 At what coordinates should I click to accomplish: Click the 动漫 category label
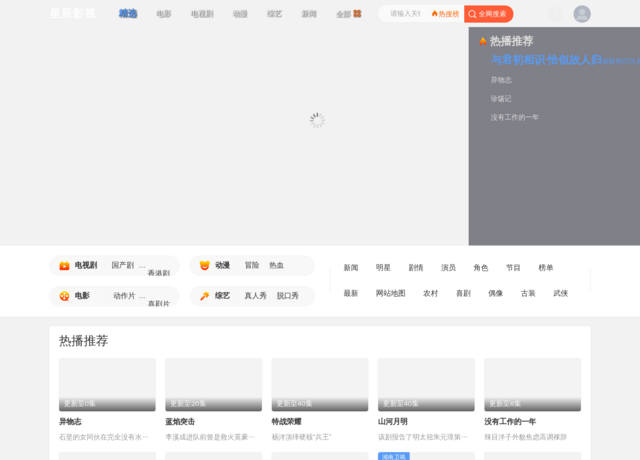(x=222, y=265)
